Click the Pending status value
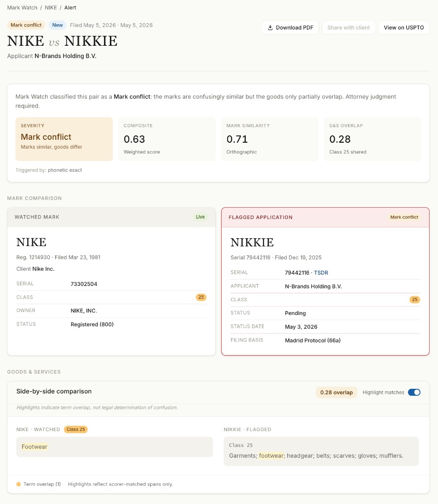The width and height of the screenshot is (438, 504). (x=295, y=313)
